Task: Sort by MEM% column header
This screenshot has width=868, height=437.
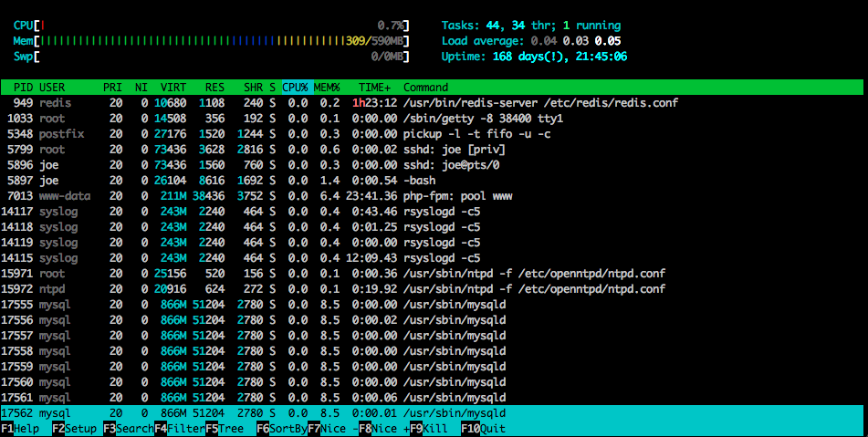Action: tap(327, 87)
